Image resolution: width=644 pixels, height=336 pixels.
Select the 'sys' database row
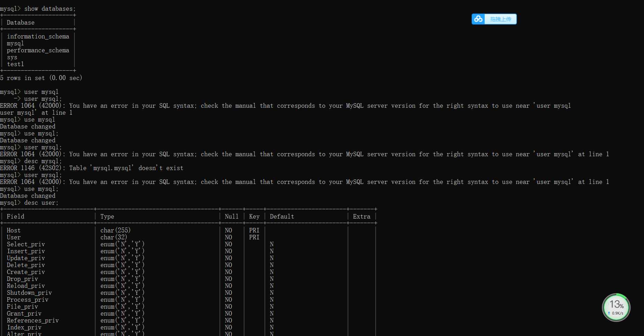click(x=12, y=57)
